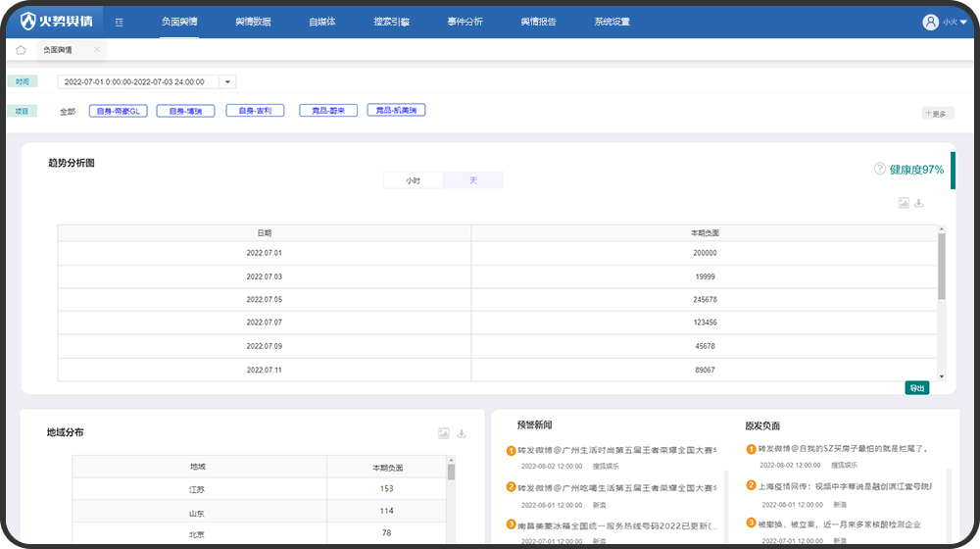Collapse the sidebar menu icon
The width and height of the screenshot is (980, 549).
[x=119, y=22]
